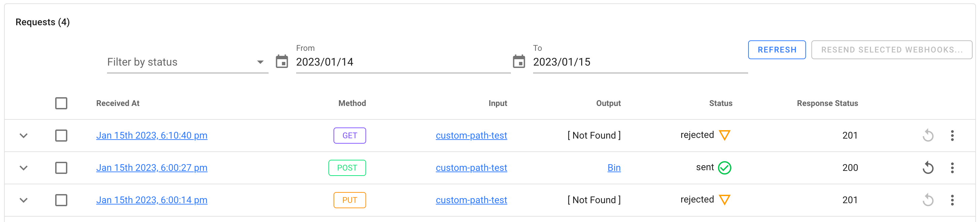Image resolution: width=980 pixels, height=222 pixels.
Task: Click the rejected warning triangle on the GET row
Action: (725, 135)
